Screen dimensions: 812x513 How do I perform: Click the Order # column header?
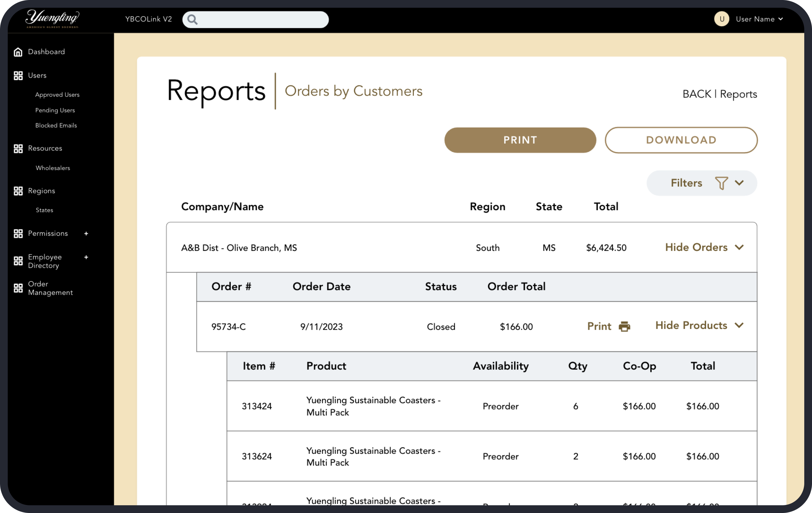[x=231, y=286]
